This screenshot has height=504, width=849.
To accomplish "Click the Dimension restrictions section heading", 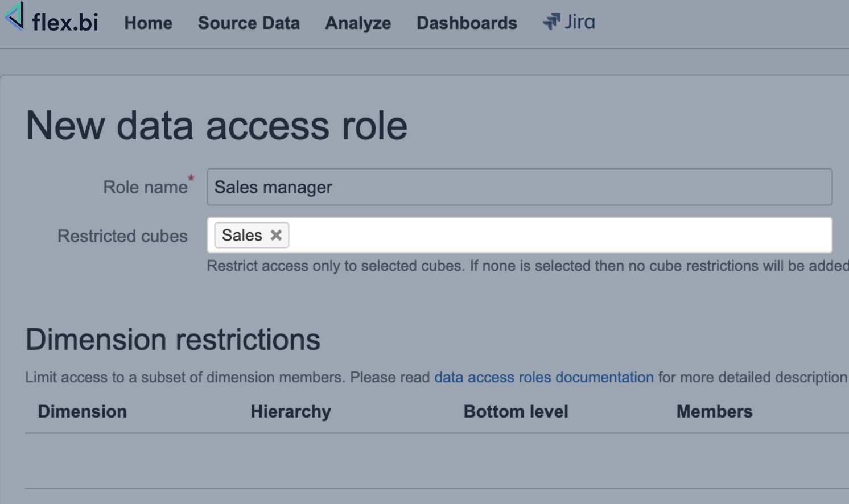I will (x=173, y=340).
